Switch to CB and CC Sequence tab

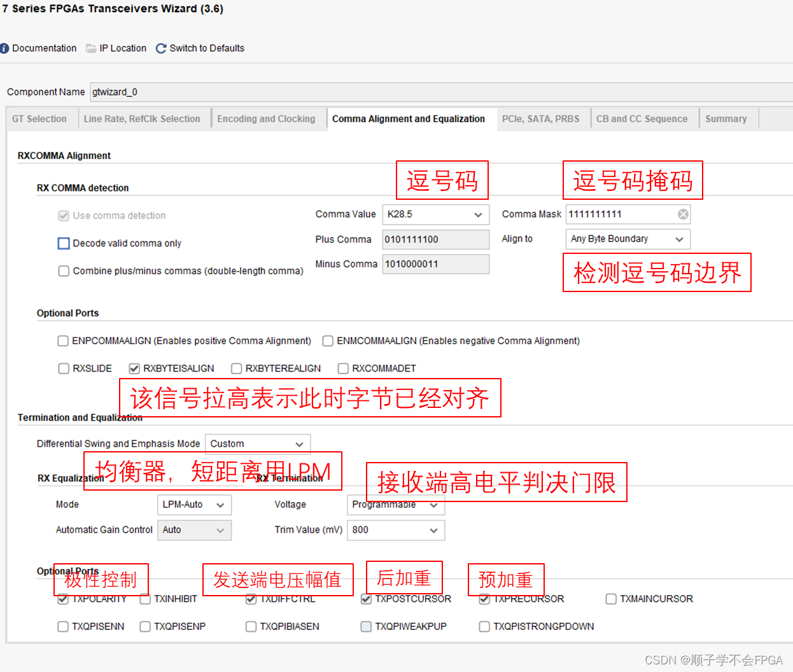642,119
